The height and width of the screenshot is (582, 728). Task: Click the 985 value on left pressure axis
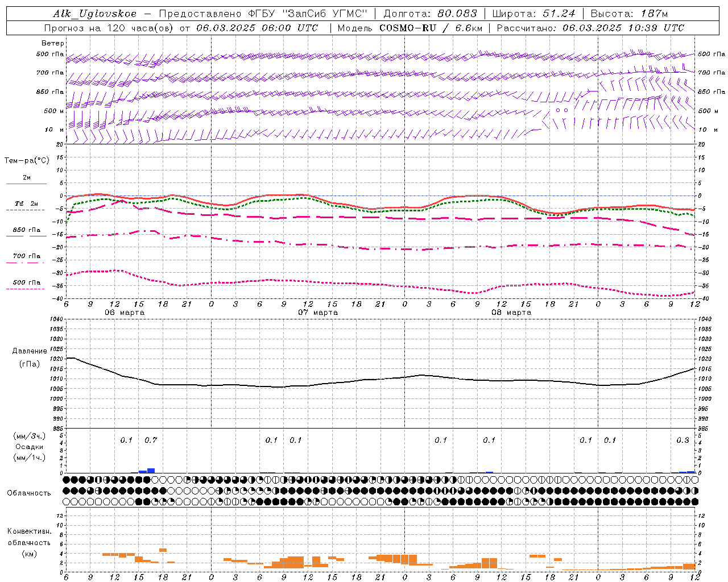(58, 429)
